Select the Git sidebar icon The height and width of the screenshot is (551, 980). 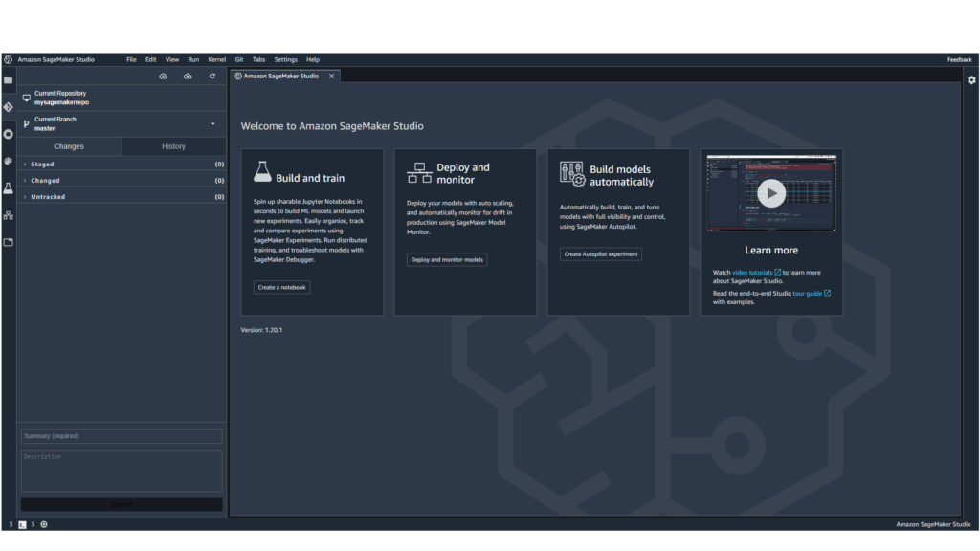(8, 107)
